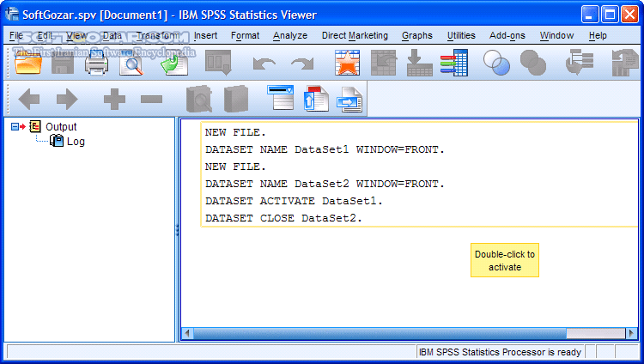
Task: Click the Demote right arrow icon
Action: (x=67, y=99)
